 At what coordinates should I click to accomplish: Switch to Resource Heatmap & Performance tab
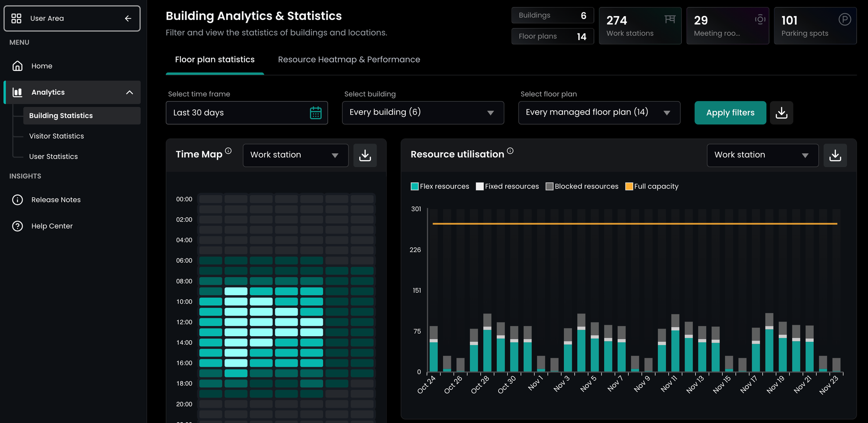tap(349, 59)
